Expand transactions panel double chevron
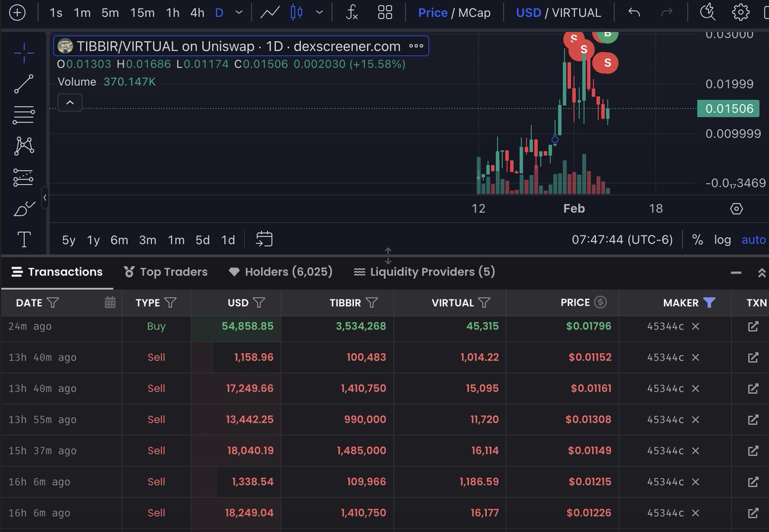This screenshot has width=769, height=532. 761,272
